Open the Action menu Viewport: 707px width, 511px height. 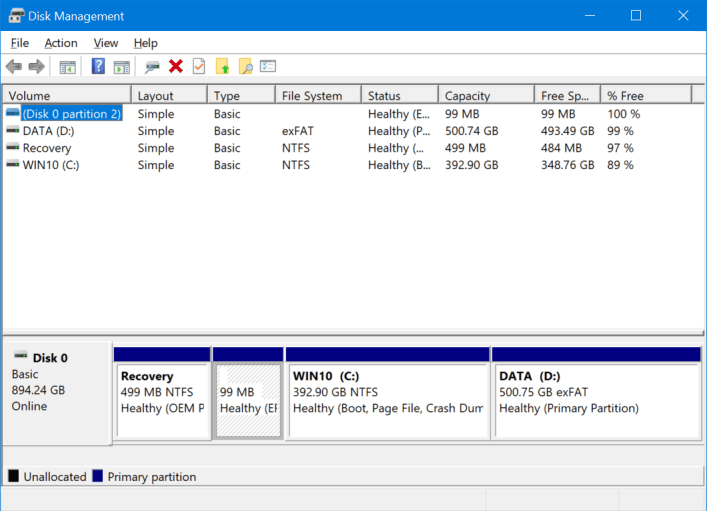(x=61, y=43)
